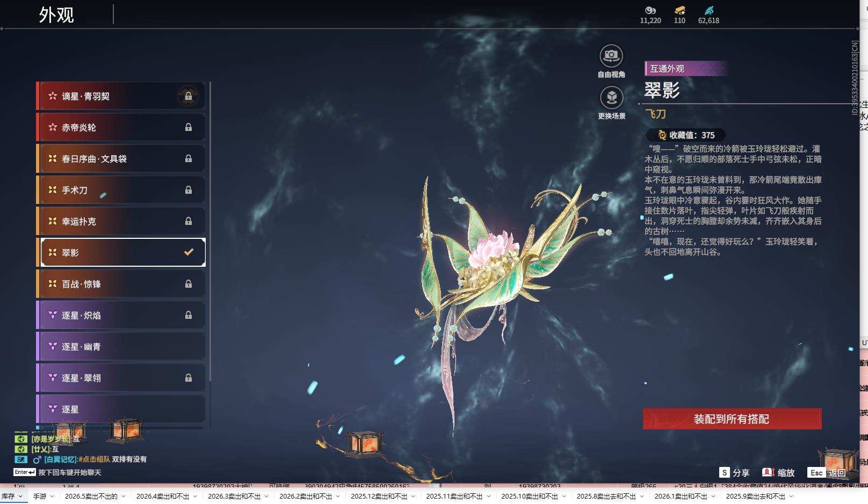Click the 分享 share button
This screenshot has height=504, width=868.
(735, 473)
